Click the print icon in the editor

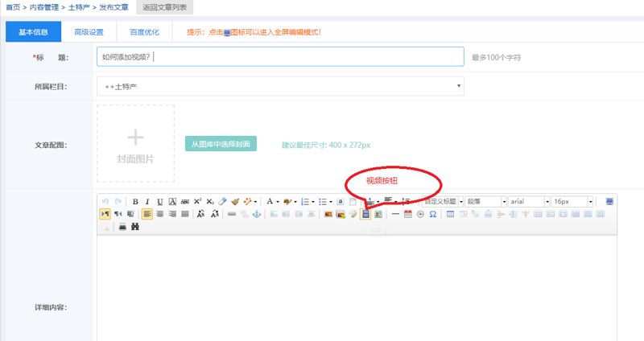coord(122,228)
